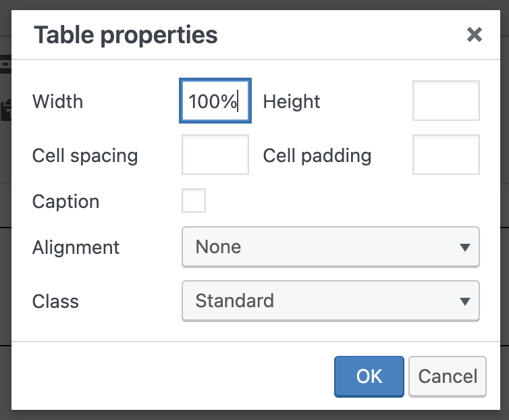Click the Width field showing 100%
509x420 pixels.
(215, 102)
